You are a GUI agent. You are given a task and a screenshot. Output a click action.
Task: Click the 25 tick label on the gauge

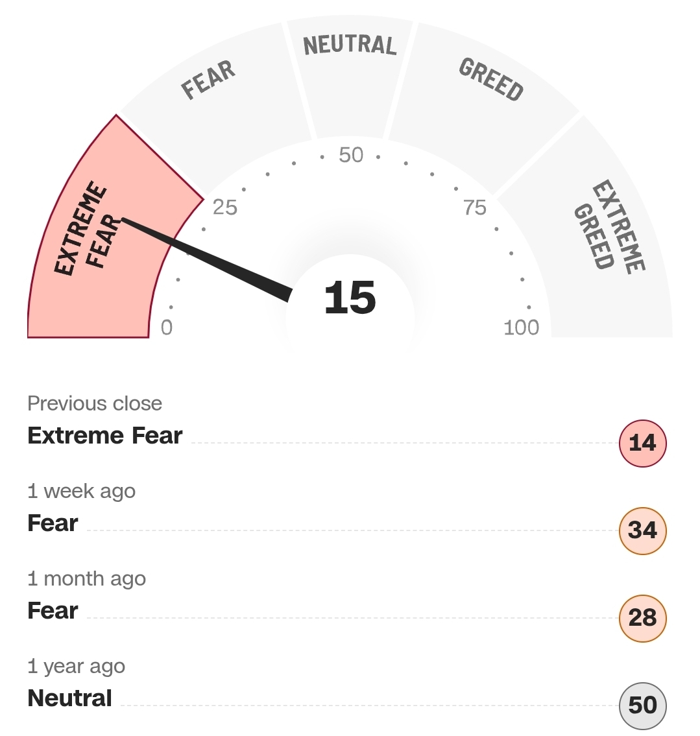pos(225,208)
